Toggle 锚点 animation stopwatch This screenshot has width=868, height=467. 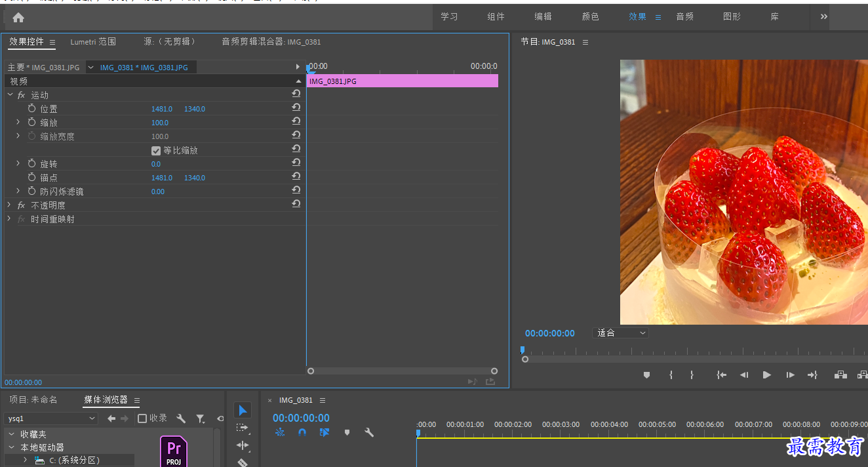[31, 177]
